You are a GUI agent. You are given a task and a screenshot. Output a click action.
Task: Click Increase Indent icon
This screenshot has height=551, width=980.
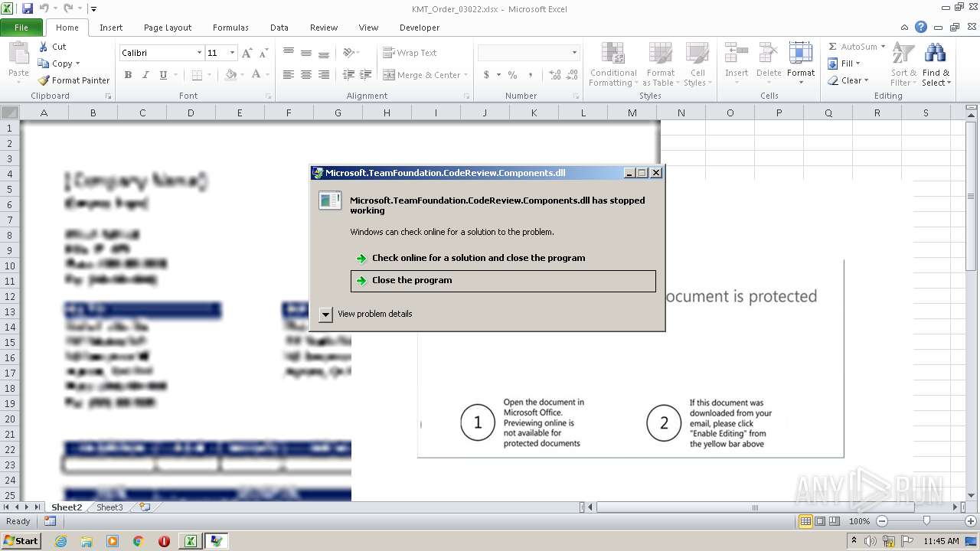click(366, 75)
